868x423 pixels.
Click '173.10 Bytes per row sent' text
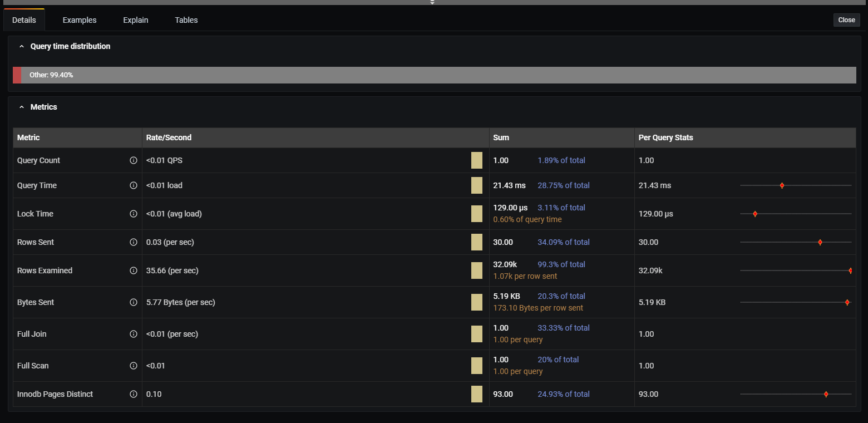point(538,308)
